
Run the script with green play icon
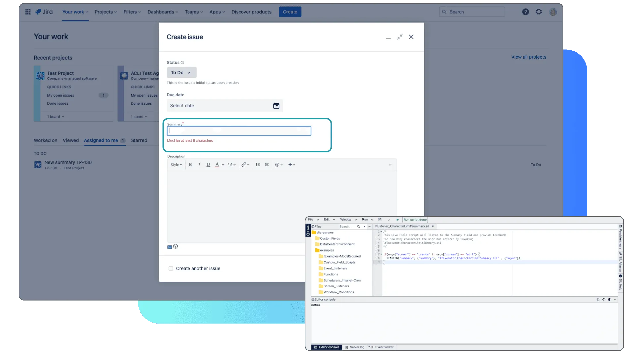(x=397, y=220)
